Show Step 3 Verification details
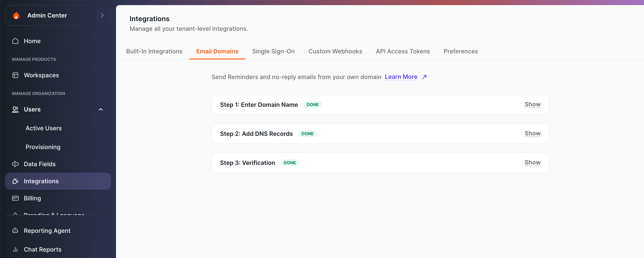The image size is (644, 258). [x=532, y=163]
